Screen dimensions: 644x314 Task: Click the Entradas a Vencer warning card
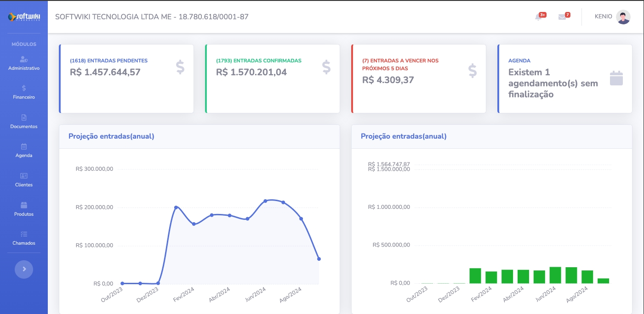coord(419,78)
